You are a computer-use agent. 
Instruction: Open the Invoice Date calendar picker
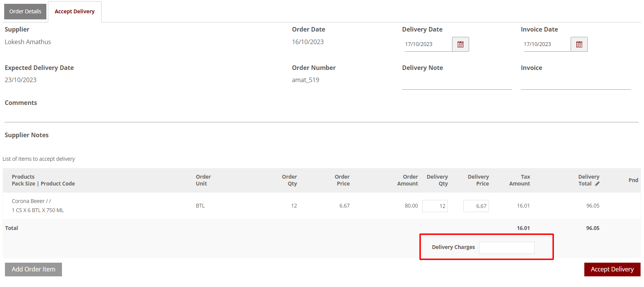[579, 44]
